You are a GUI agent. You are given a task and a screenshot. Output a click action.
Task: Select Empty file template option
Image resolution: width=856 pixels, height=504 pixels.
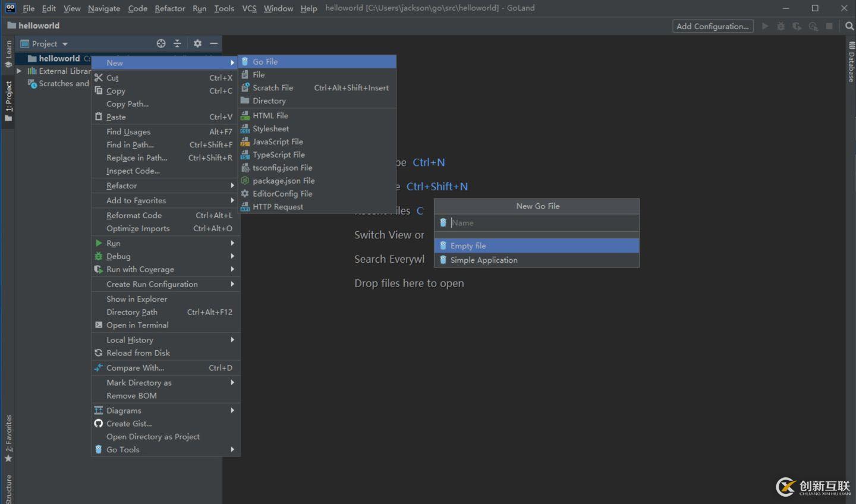tap(537, 245)
